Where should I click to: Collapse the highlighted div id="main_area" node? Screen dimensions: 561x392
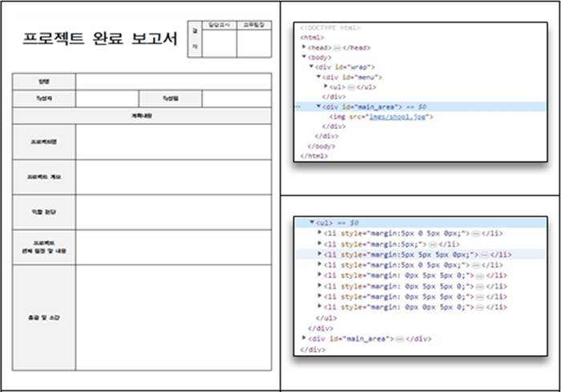tap(318, 106)
